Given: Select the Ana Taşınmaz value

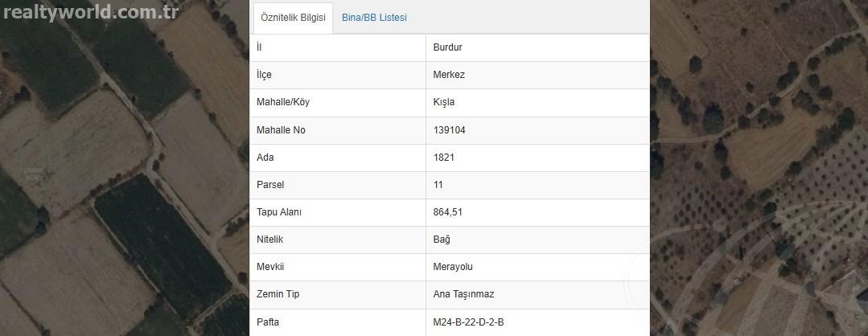Looking at the screenshot, I should 463,294.
